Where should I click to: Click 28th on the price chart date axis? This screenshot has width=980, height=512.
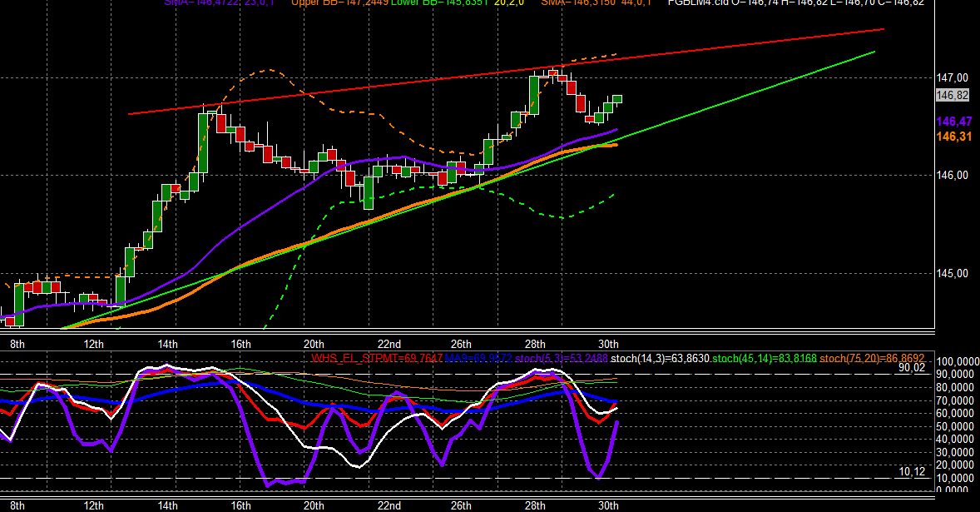click(535, 344)
